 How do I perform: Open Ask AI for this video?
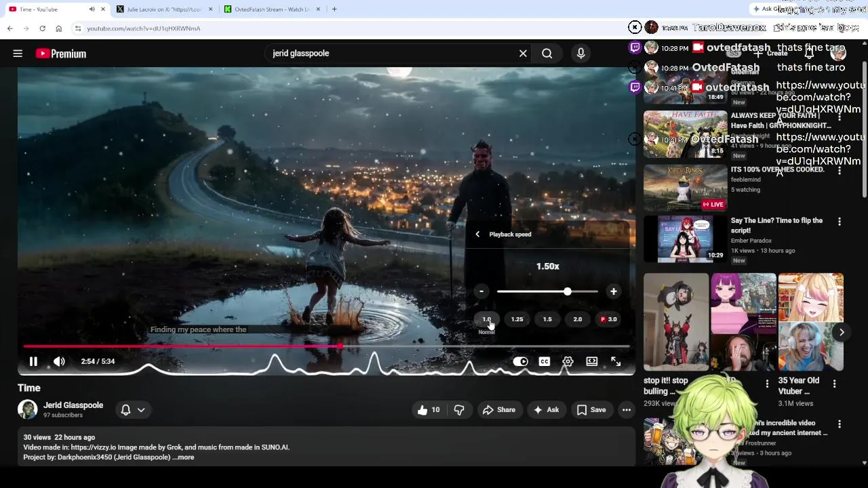click(547, 410)
